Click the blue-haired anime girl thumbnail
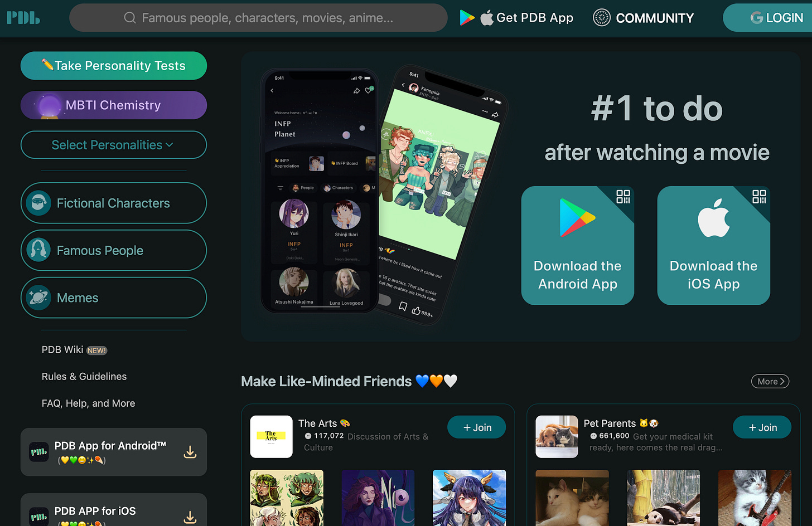This screenshot has height=526, width=812. (470, 498)
